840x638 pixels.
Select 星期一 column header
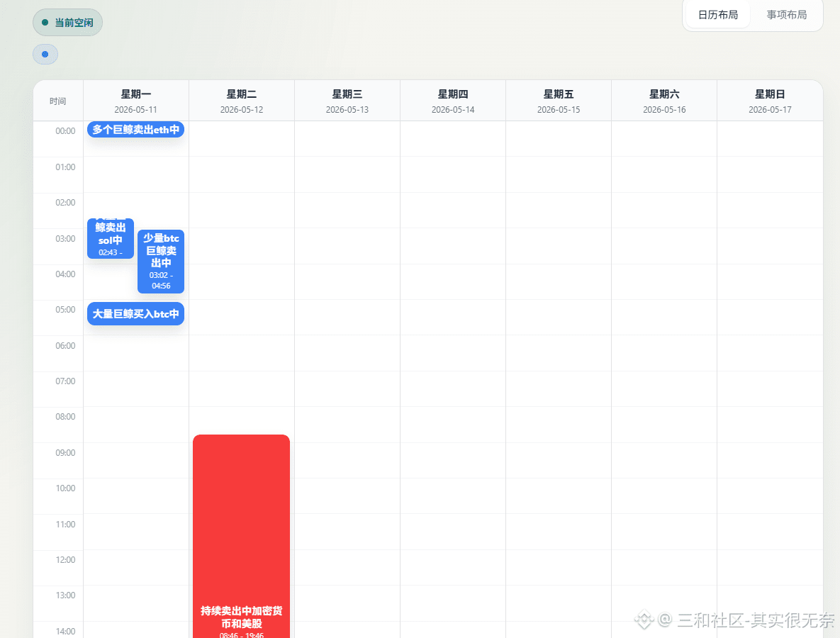135,101
